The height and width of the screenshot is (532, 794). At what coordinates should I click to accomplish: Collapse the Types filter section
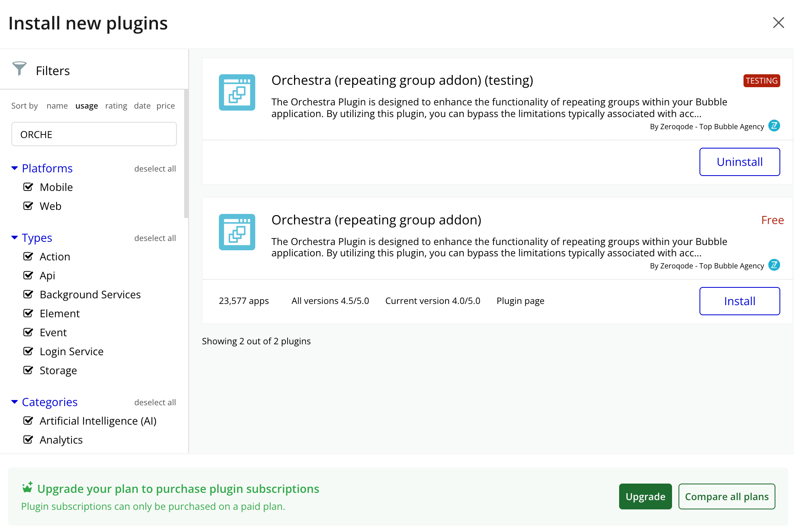pyautogui.click(x=15, y=238)
